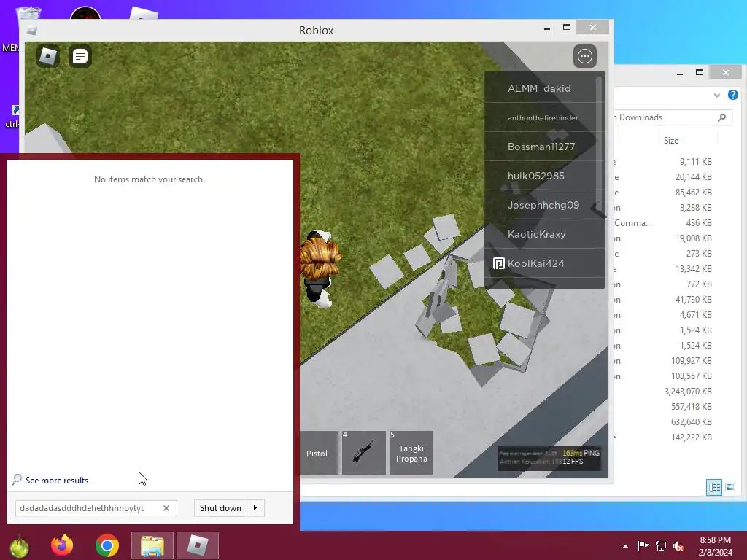
Task: Open the Start button on taskbar
Action: (19, 545)
